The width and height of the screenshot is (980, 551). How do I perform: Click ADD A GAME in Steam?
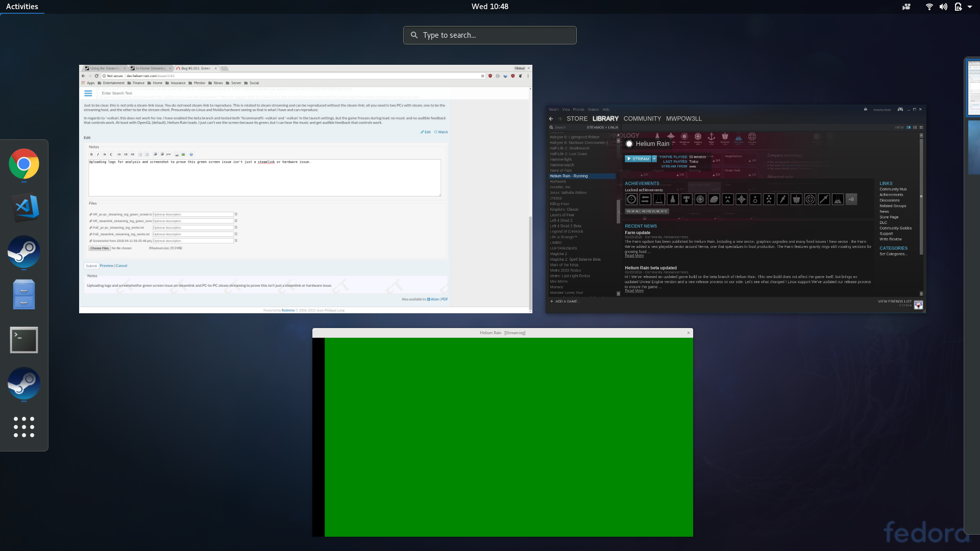pos(565,302)
